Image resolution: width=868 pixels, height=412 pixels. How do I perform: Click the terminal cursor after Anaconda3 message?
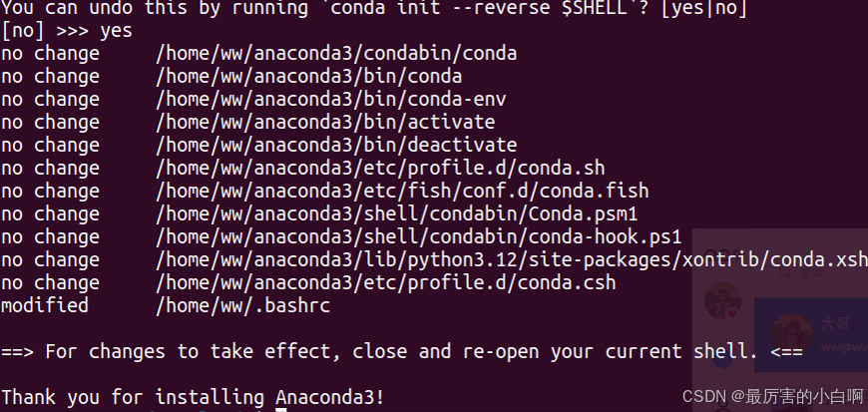click(281, 410)
